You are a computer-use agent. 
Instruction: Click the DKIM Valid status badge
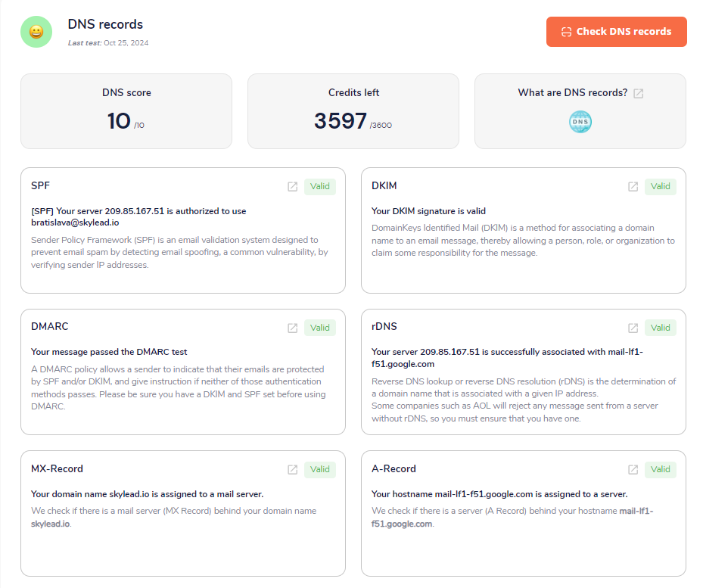click(x=661, y=187)
